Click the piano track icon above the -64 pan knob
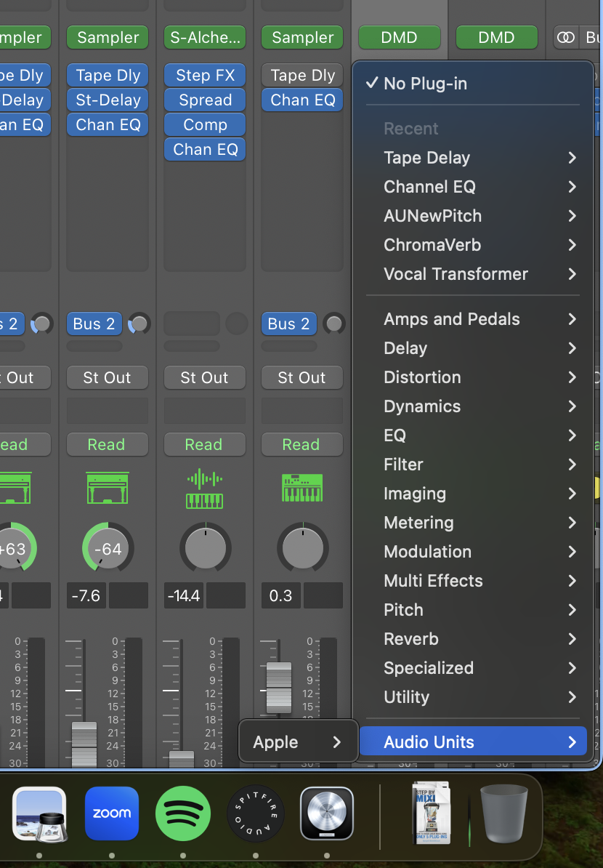Image resolution: width=603 pixels, height=868 pixels. [x=108, y=488]
